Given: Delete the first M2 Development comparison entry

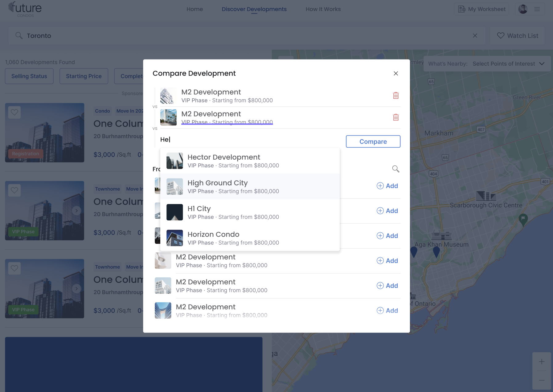Looking at the screenshot, I should (x=396, y=96).
